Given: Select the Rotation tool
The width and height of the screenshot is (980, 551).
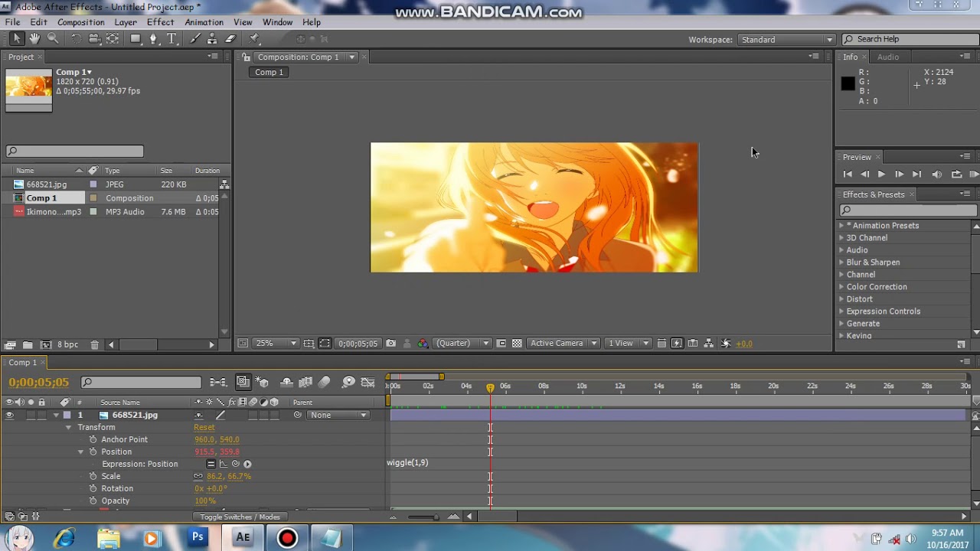Looking at the screenshot, I should (77, 39).
